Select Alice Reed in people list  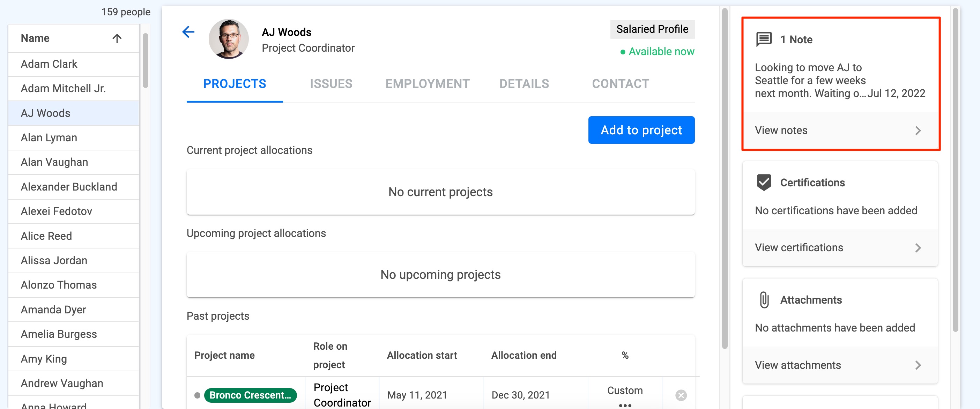tap(73, 236)
